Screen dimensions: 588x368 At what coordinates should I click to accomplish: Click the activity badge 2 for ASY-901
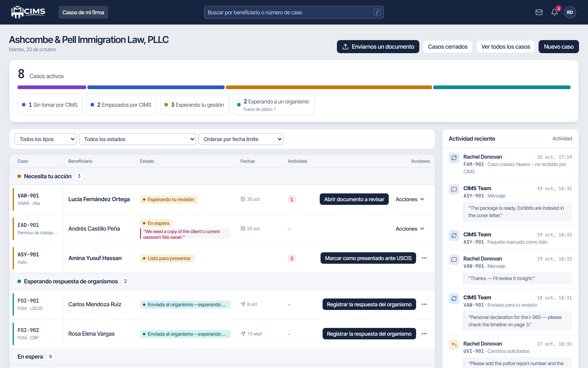pos(292,258)
